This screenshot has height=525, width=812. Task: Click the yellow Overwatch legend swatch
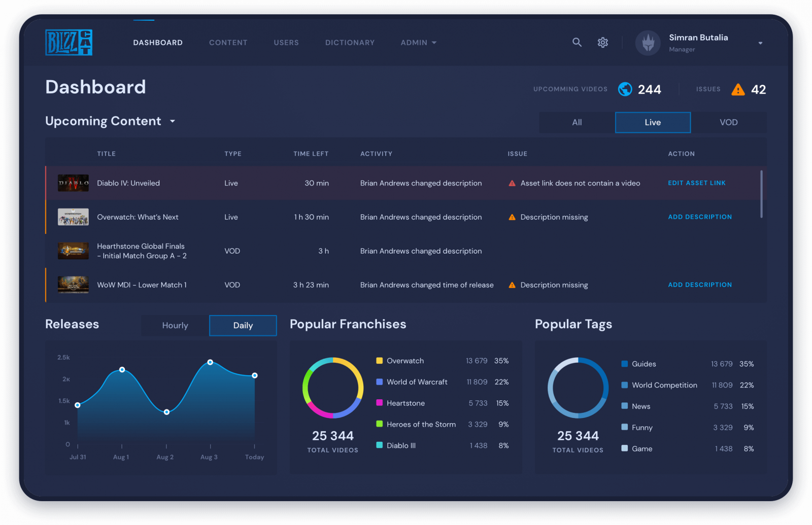coord(379,361)
